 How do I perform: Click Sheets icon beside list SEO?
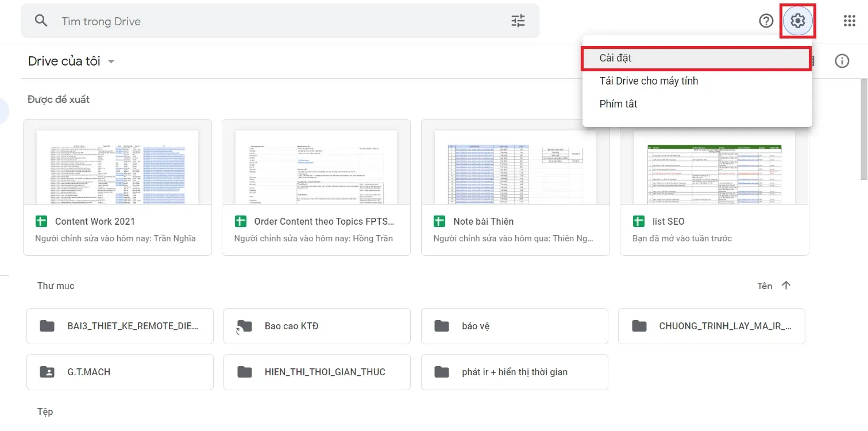coord(639,222)
